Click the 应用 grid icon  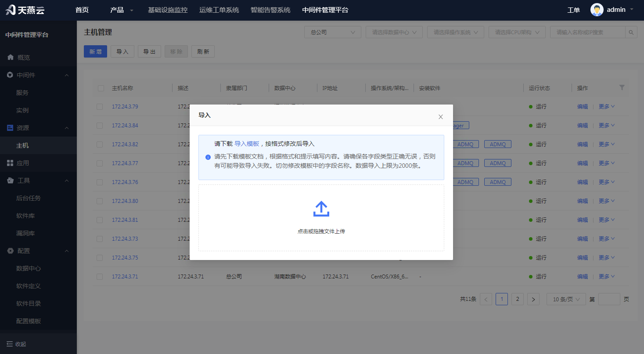(x=10, y=163)
